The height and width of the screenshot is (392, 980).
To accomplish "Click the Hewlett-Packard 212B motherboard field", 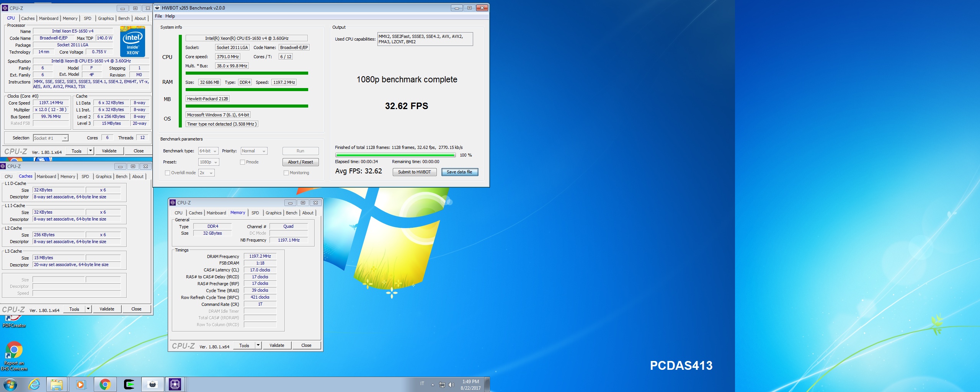I will tap(207, 99).
